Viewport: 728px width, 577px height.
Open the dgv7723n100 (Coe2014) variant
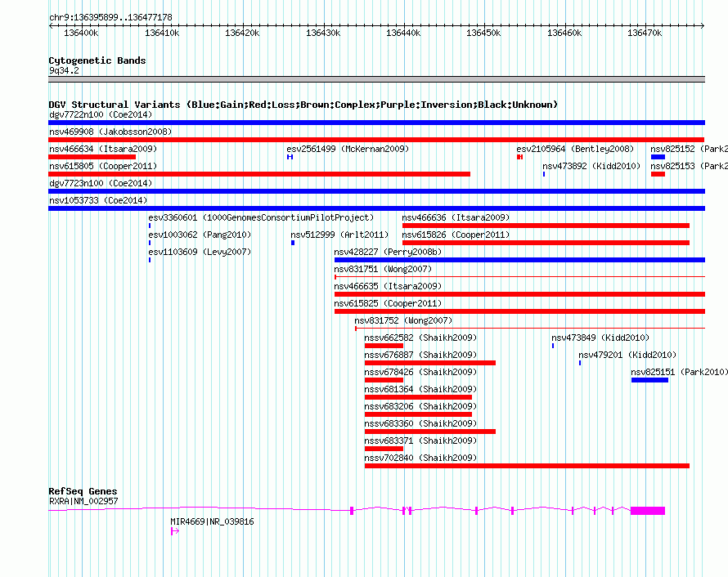[x=101, y=183]
